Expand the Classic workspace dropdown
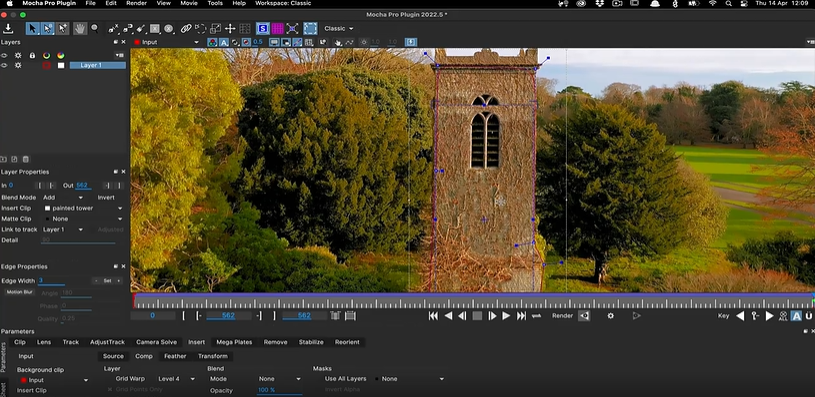Screen dimensions: 815x397 [338, 29]
